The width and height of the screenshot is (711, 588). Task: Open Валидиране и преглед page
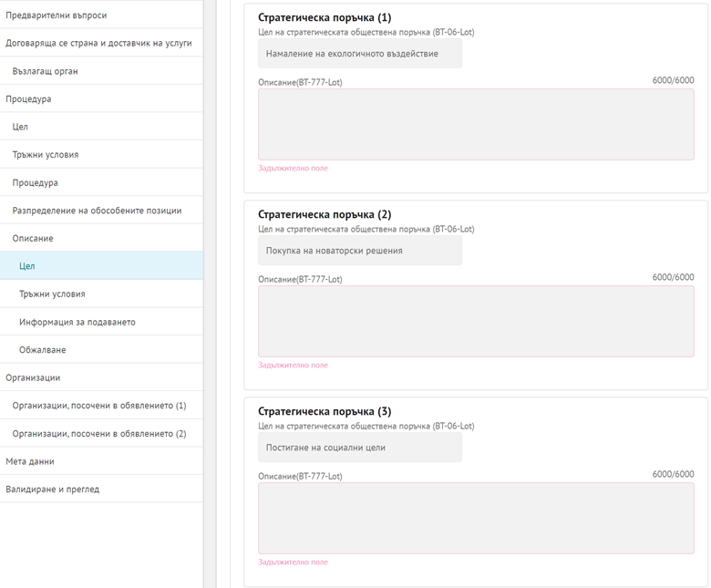101,490
